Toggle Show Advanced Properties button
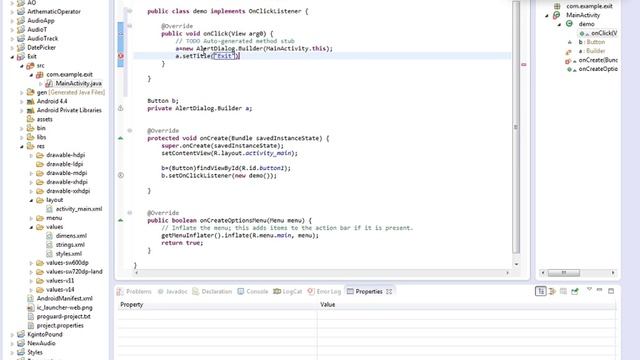640x360 pixels. pos(552,291)
